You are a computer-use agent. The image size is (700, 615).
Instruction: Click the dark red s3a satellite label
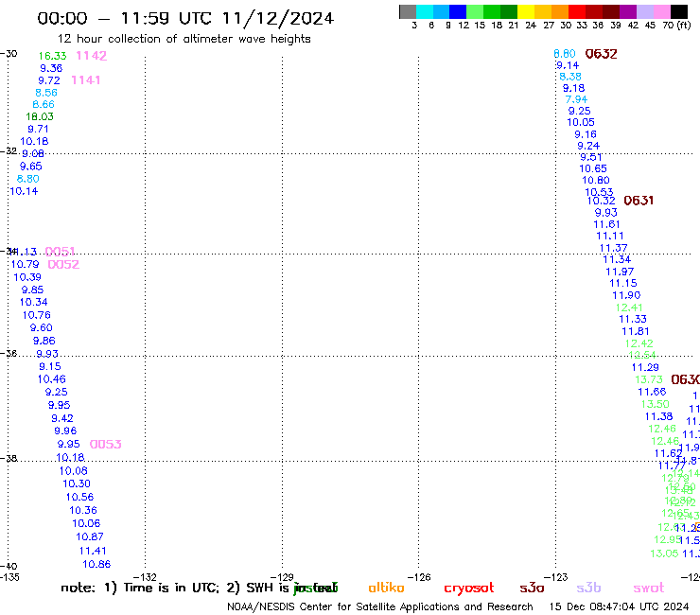tap(533, 589)
